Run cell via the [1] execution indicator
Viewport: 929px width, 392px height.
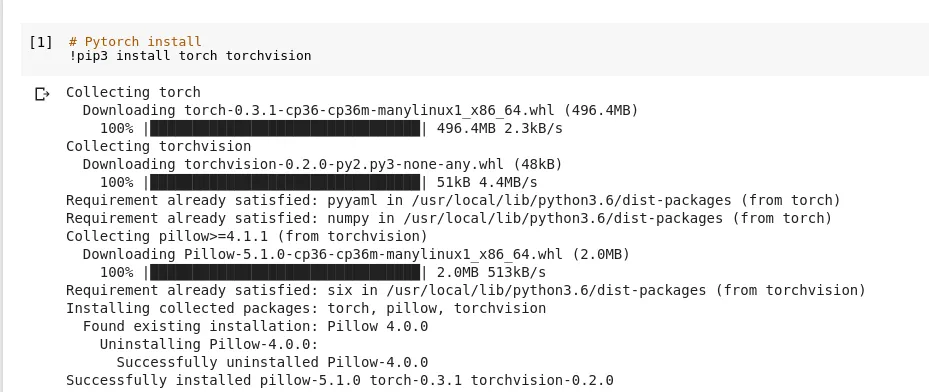(x=41, y=42)
